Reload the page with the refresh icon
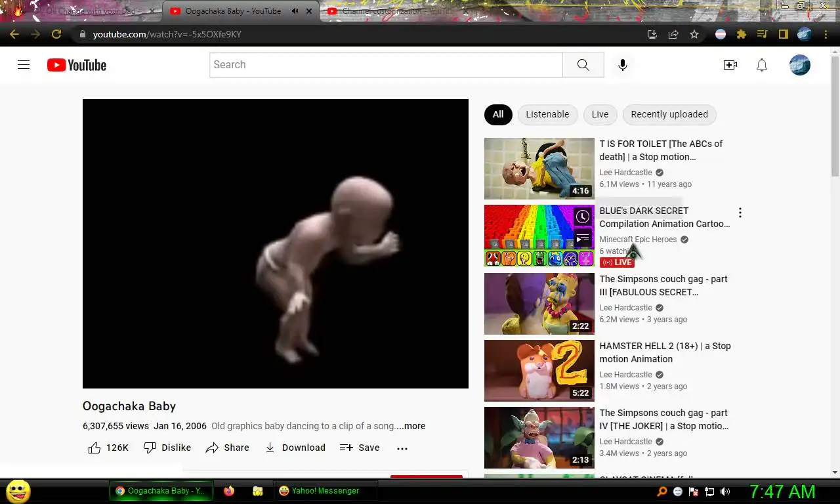This screenshot has width=840, height=504. 56,34
